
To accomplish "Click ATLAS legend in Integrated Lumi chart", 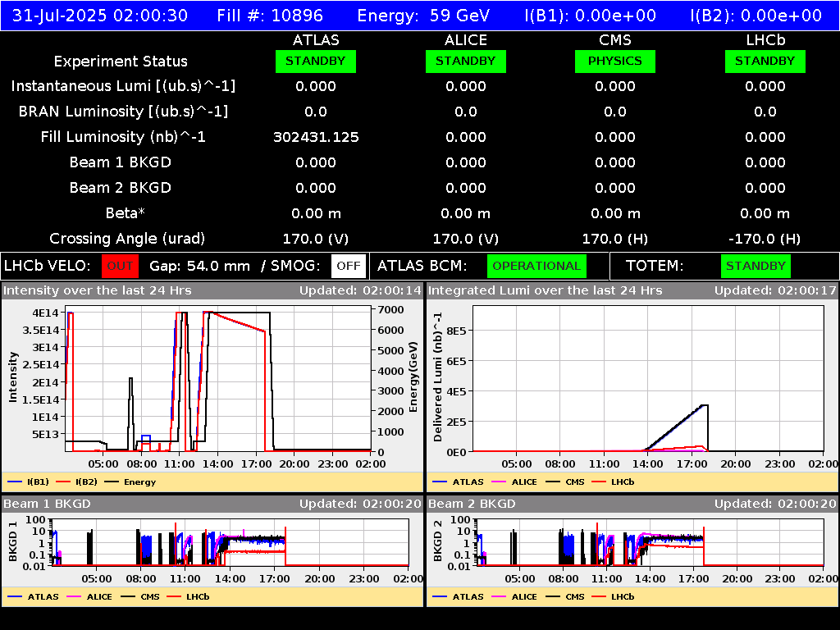I will (458, 482).
